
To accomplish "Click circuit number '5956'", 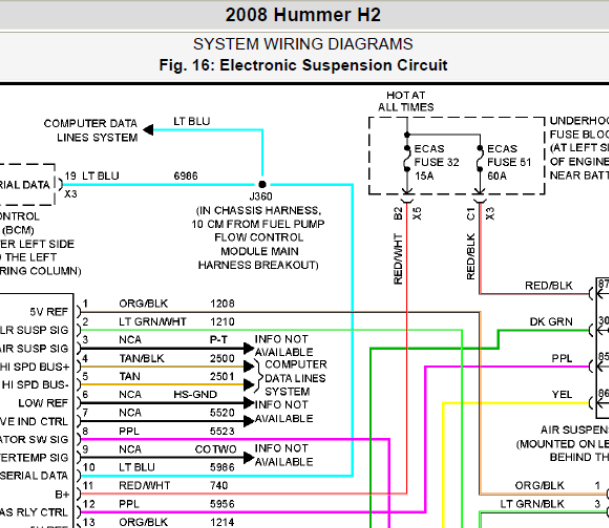I will (222, 504).
